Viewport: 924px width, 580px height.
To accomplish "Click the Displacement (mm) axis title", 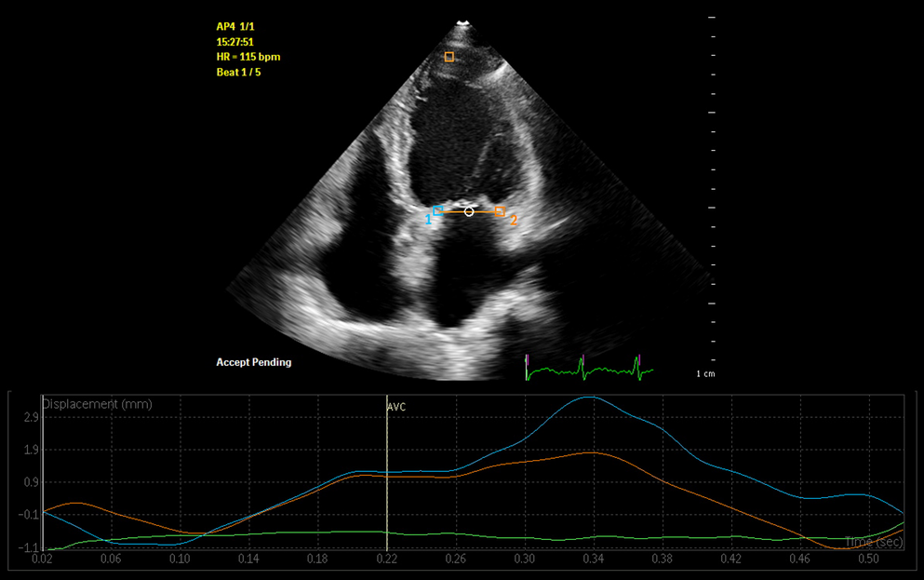I will pyautogui.click(x=97, y=404).
